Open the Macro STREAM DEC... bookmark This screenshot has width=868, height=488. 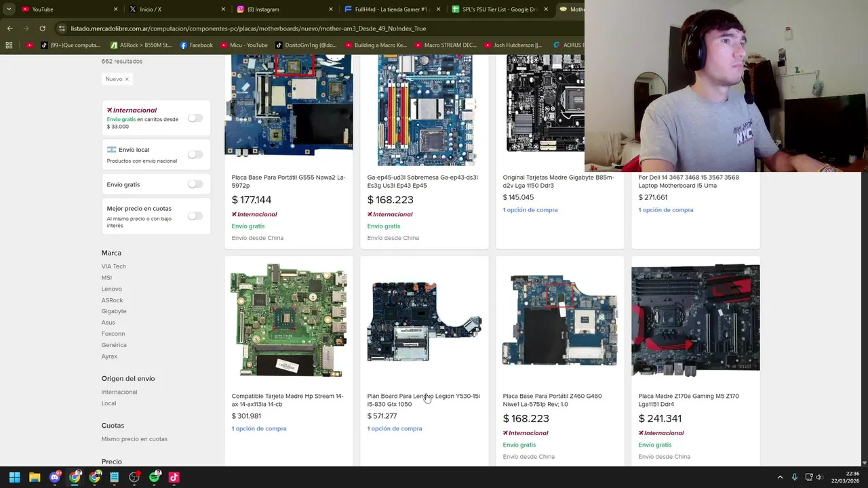[x=446, y=45]
